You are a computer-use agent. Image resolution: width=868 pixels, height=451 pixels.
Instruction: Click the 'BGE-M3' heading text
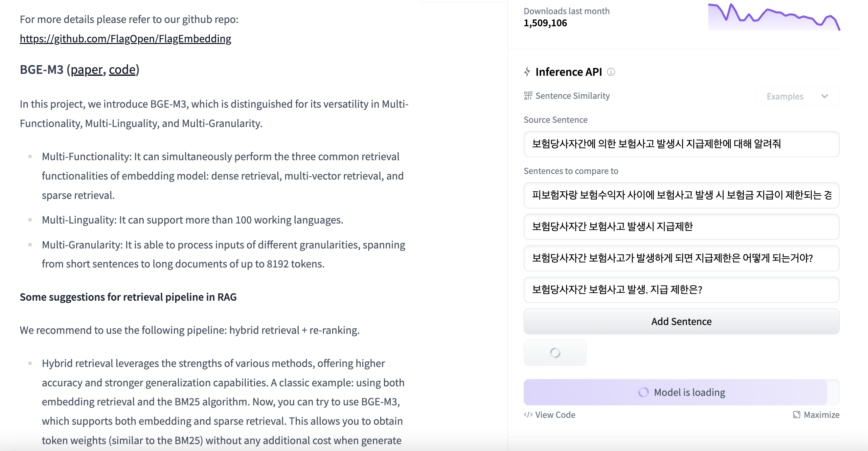[41, 70]
